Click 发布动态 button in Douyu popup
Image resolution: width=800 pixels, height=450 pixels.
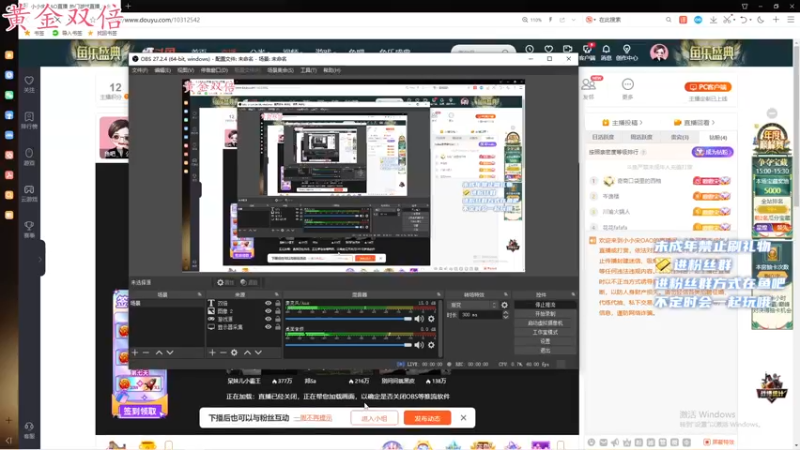pos(427,418)
